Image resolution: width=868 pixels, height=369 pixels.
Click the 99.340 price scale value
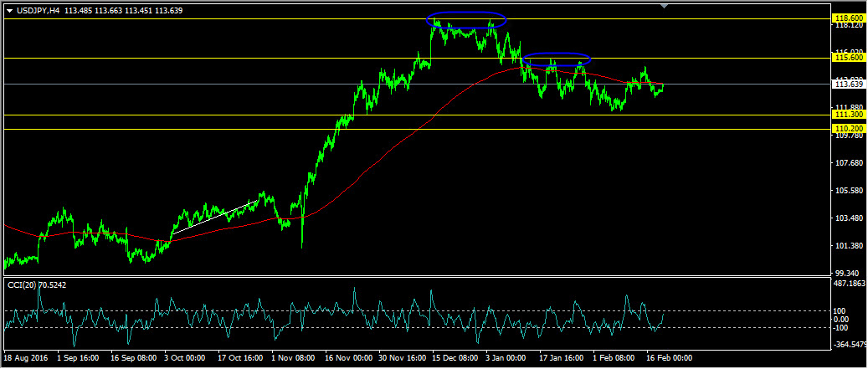coord(849,274)
